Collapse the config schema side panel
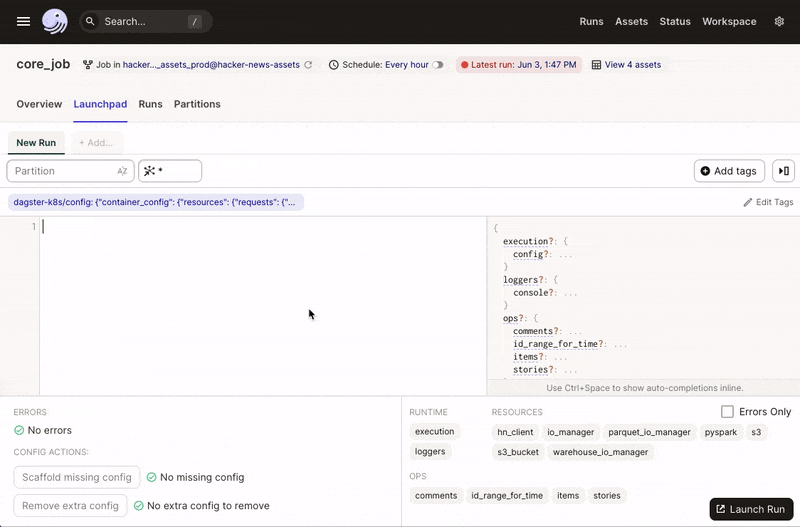800x527 pixels. 784,171
